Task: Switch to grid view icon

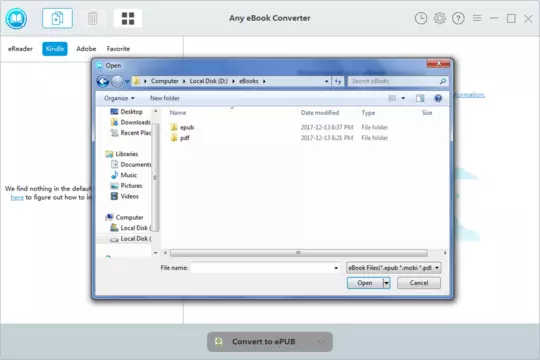Action: click(128, 18)
